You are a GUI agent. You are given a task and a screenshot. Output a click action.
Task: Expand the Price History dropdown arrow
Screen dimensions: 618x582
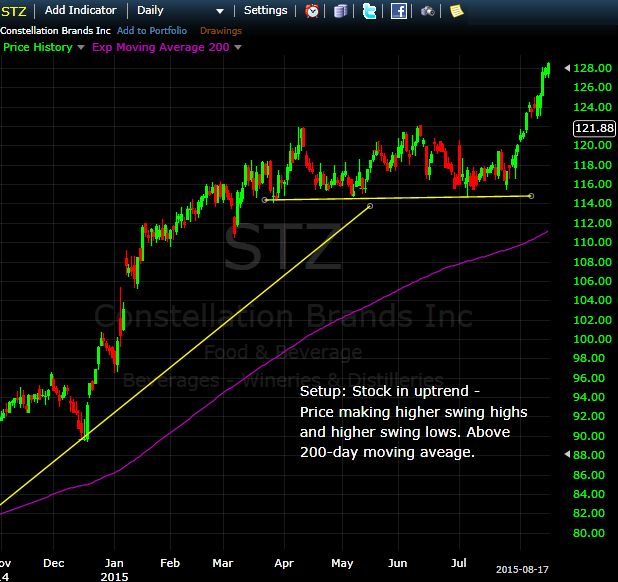[x=82, y=47]
